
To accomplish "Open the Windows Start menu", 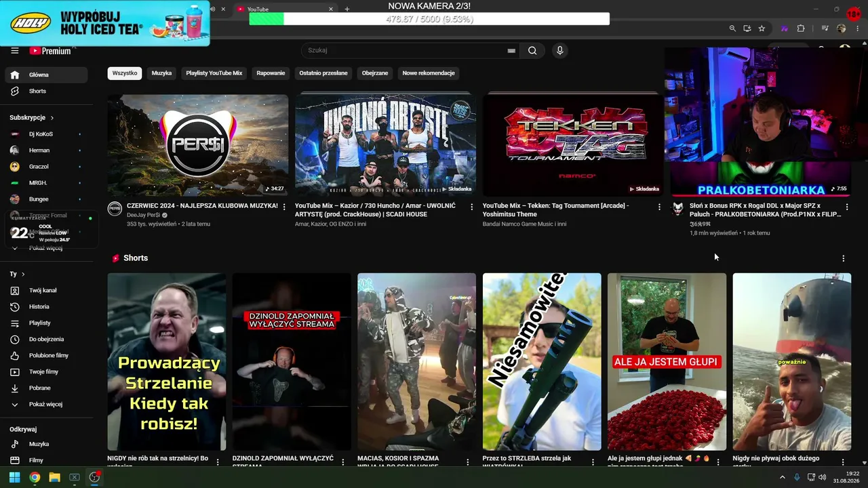I will 14,477.
